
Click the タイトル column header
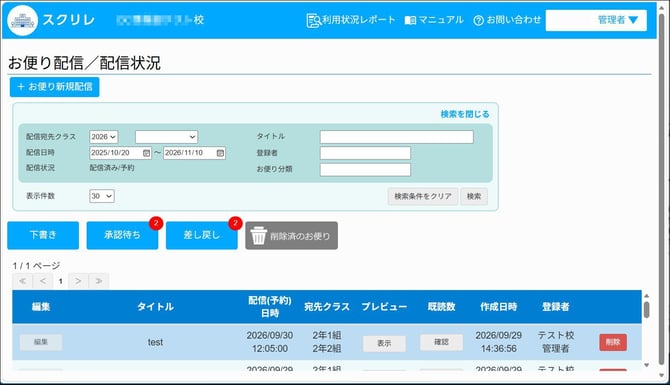tap(155, 306)
